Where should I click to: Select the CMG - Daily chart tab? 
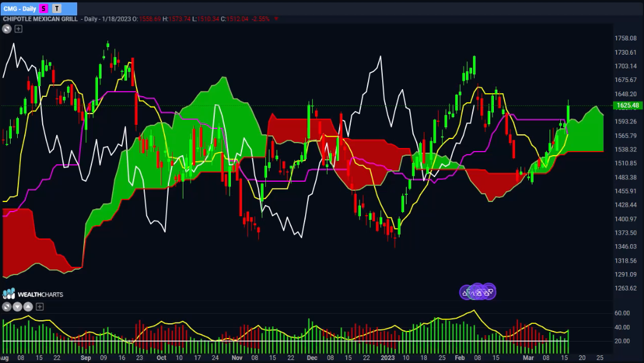pos(39,9)
